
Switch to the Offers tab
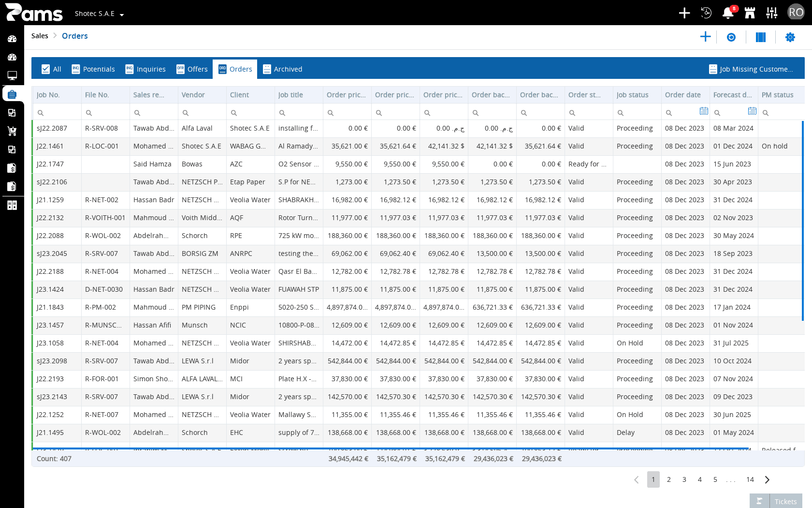pyautogui.click(x=192, y=69)
